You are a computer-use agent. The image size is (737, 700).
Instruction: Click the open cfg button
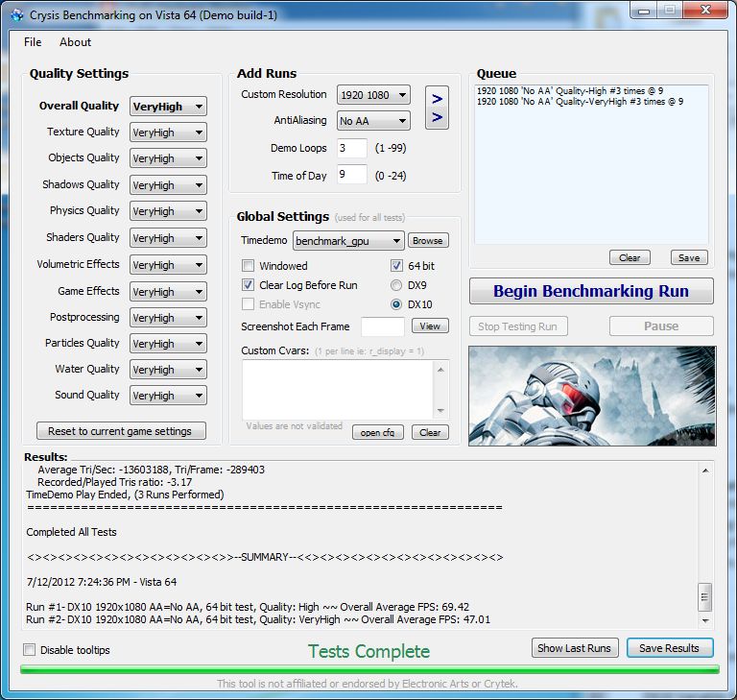[x=377, y=432]
